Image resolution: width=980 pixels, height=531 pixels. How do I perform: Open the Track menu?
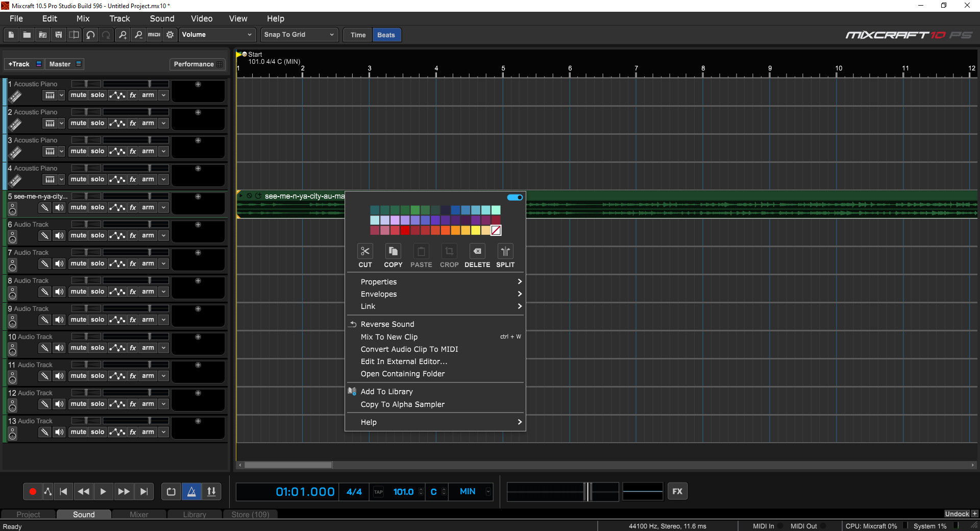(119, 18)
